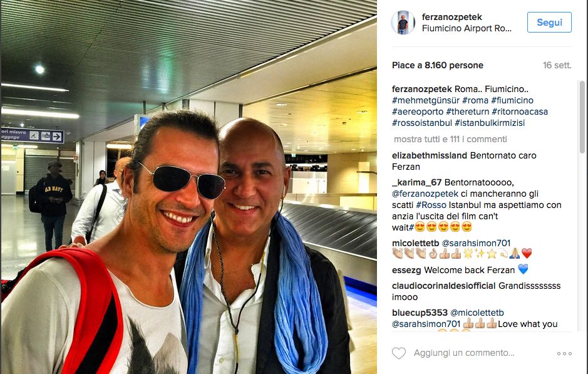
Task: Open ferzanozpetek profile picture avatar
Action: coord(403,23)
